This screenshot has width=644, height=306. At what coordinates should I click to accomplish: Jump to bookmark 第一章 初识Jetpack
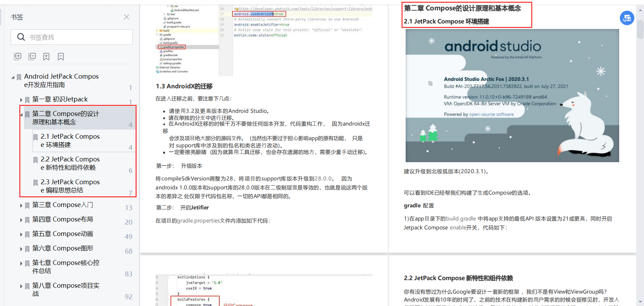pyautogui.click(x=60, y=99)
